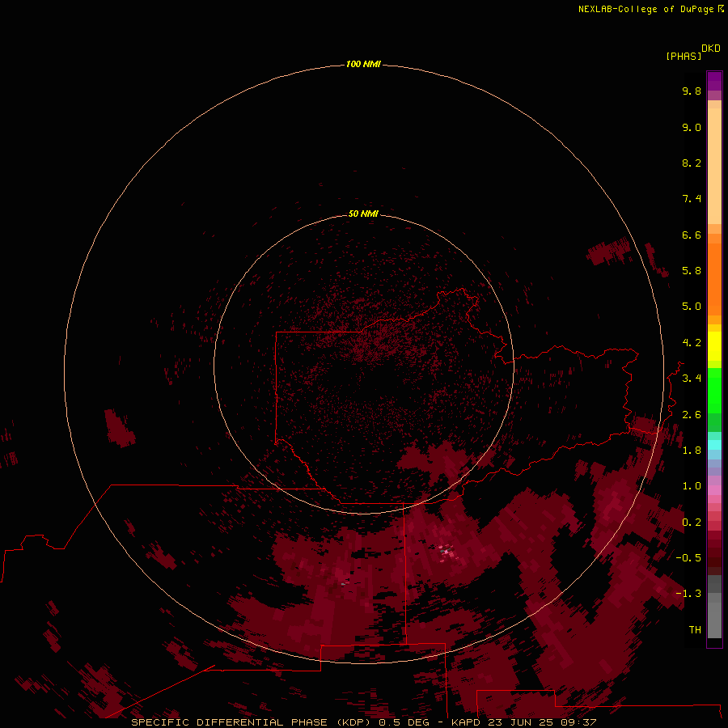Viewport: 728px width, 728px height.
Task: Click the KAPD radar site identifier
Action: (466, 722)
